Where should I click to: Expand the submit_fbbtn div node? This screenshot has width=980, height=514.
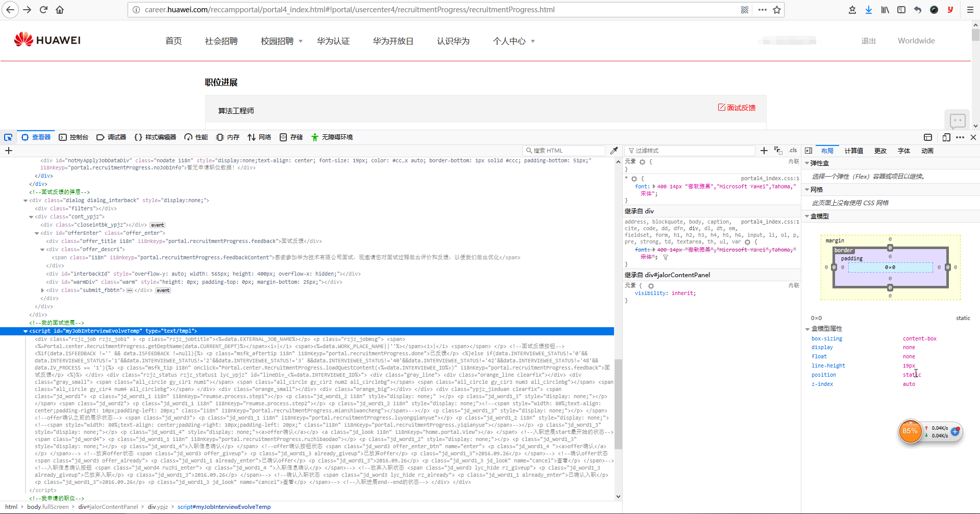click(x=42, y=290)
